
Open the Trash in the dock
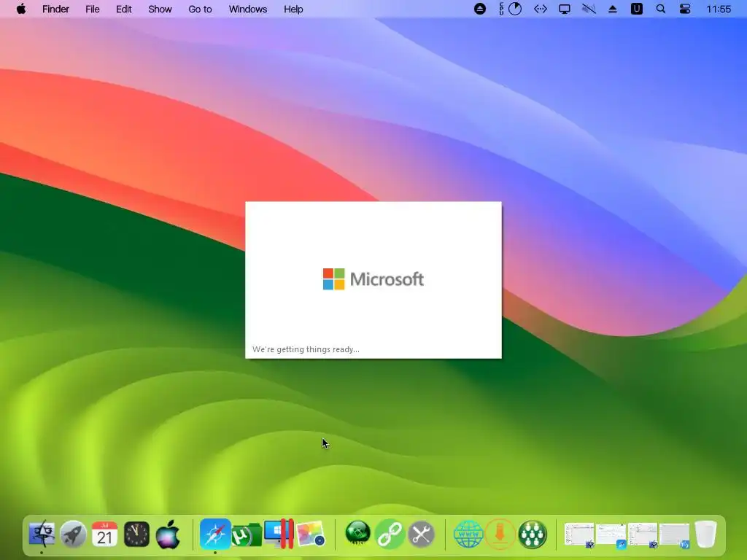705,534
